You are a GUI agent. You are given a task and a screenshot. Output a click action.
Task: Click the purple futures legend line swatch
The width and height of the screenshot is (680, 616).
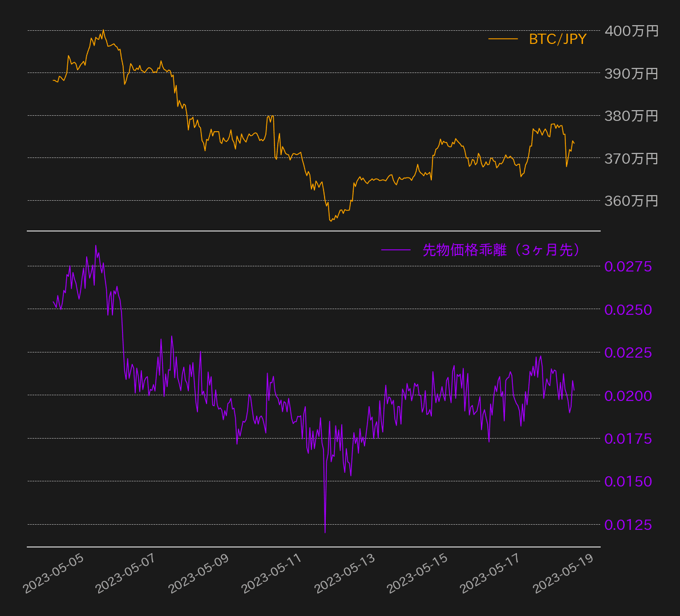coord(395,250)
